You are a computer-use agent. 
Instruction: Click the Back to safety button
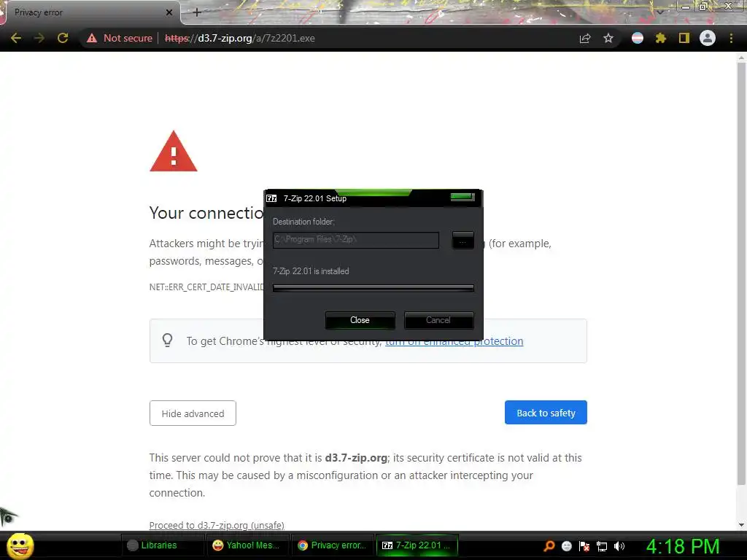pos(546,413)
